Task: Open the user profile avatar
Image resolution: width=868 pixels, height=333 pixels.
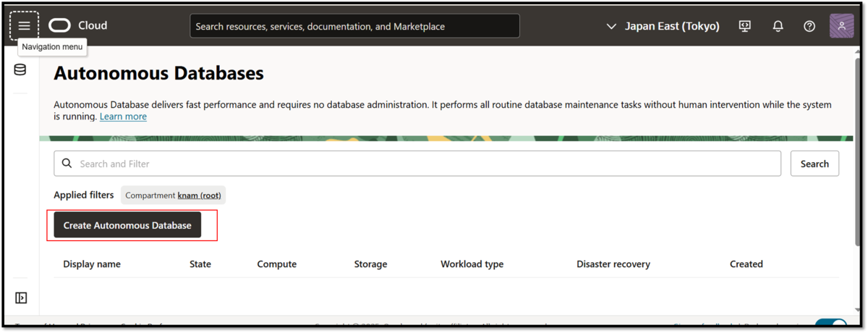Action: [x=841, y=26]
